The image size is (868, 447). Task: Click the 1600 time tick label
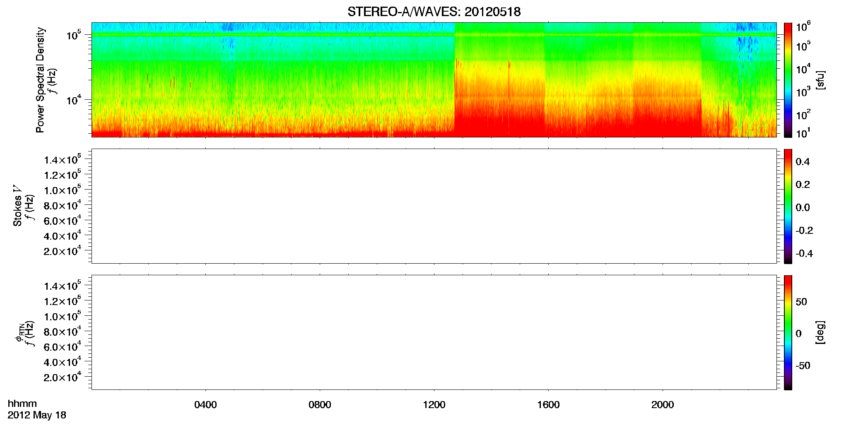click(x=548, y=405)
